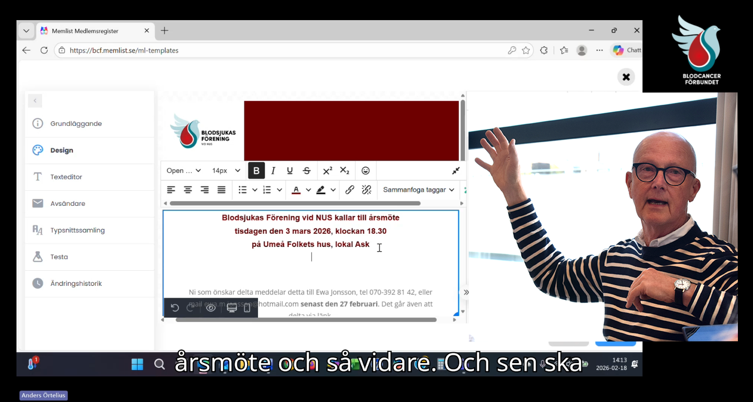The image size is (753, 402).
Task: Expand the Sammanfoga taggar dropdown
Action: 418,190
